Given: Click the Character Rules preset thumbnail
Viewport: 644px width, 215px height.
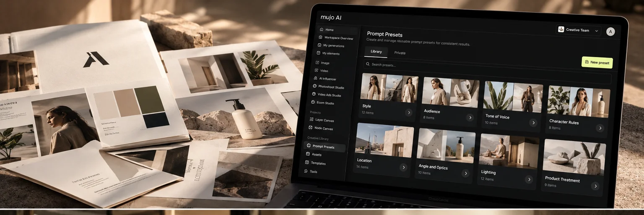Looking at the screenshot, I should (578, 102).
